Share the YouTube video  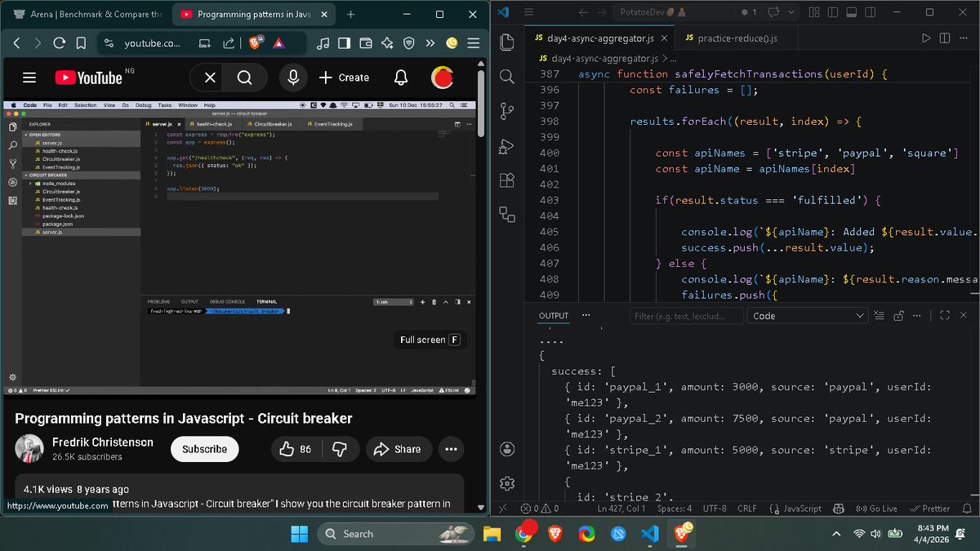coord(398,449)
